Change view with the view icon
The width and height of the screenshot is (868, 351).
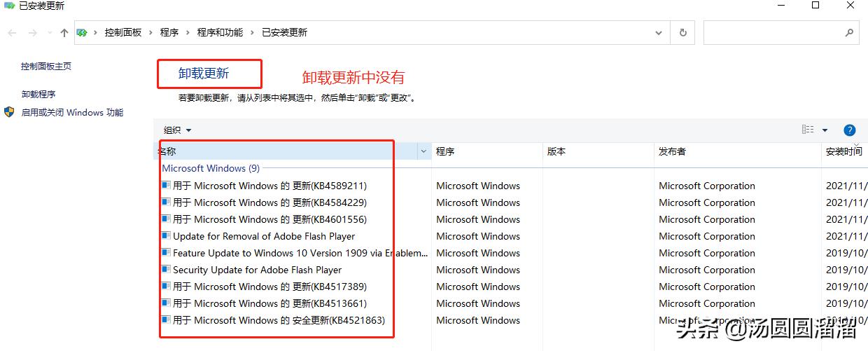pos(808,130)
